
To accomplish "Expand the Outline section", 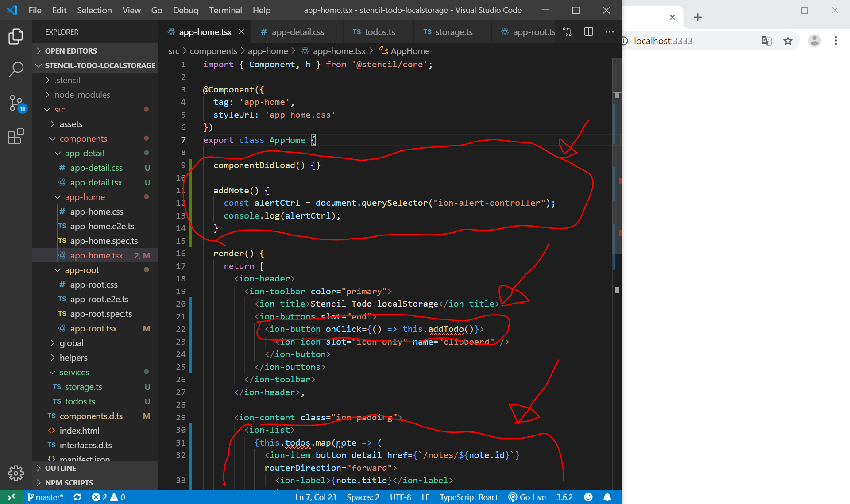I will (x=95, y=468).
